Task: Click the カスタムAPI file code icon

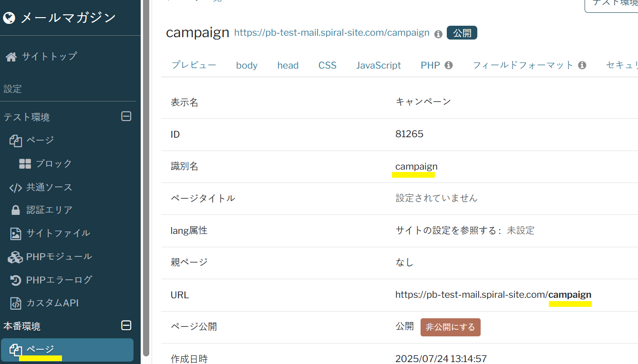Action: tap(16, 303)
